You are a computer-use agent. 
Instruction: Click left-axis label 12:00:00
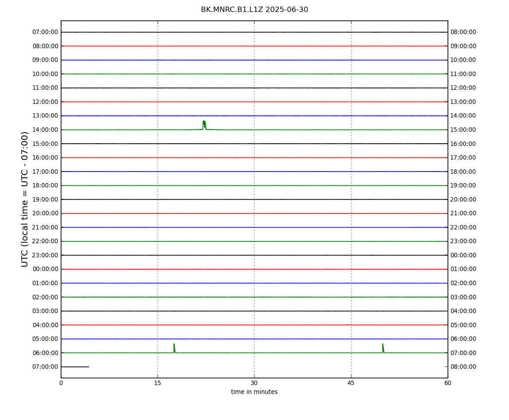pyautogui.click(x=45, y=102)
